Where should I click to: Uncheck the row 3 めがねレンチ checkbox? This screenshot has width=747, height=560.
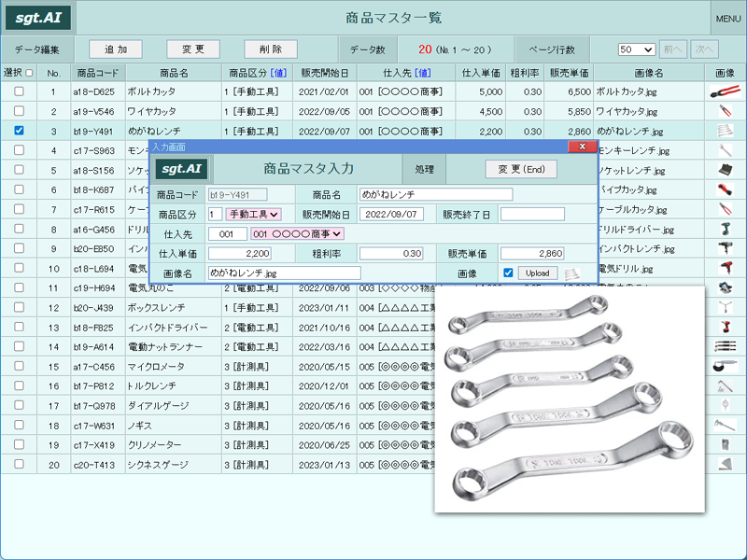(19, 130)
